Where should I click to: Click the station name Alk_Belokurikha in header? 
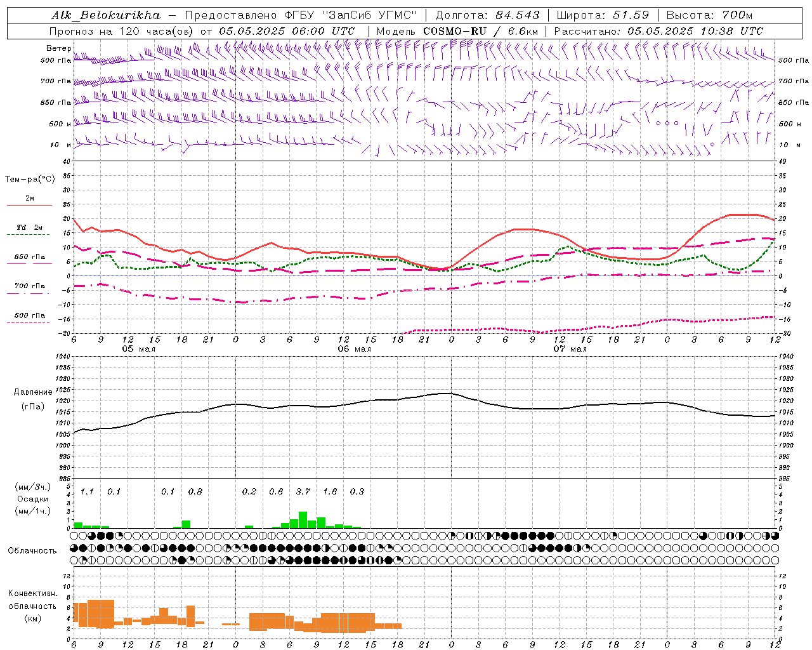click(105, 15)
